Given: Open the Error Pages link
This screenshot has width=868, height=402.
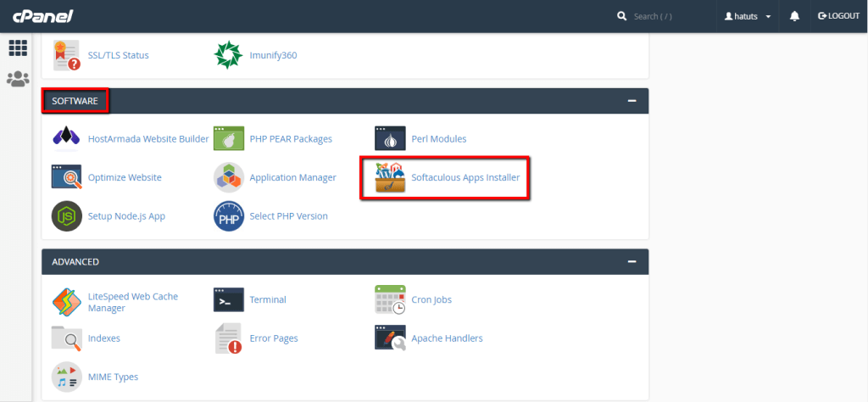Looking at the screenshot, I should pos(274,338).
